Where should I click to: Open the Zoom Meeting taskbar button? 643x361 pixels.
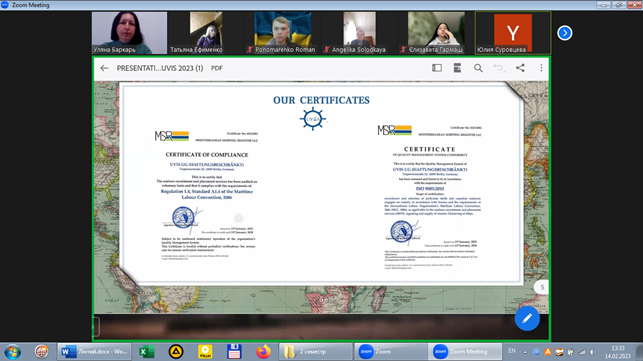click(465, 352)
